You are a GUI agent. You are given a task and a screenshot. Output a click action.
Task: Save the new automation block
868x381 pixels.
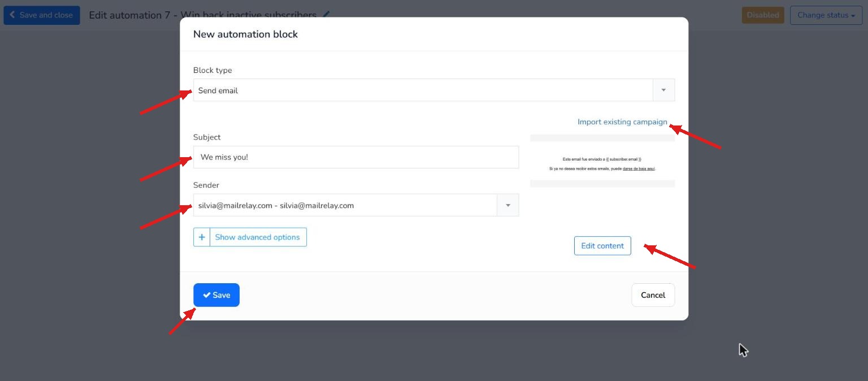coord(216,295)
